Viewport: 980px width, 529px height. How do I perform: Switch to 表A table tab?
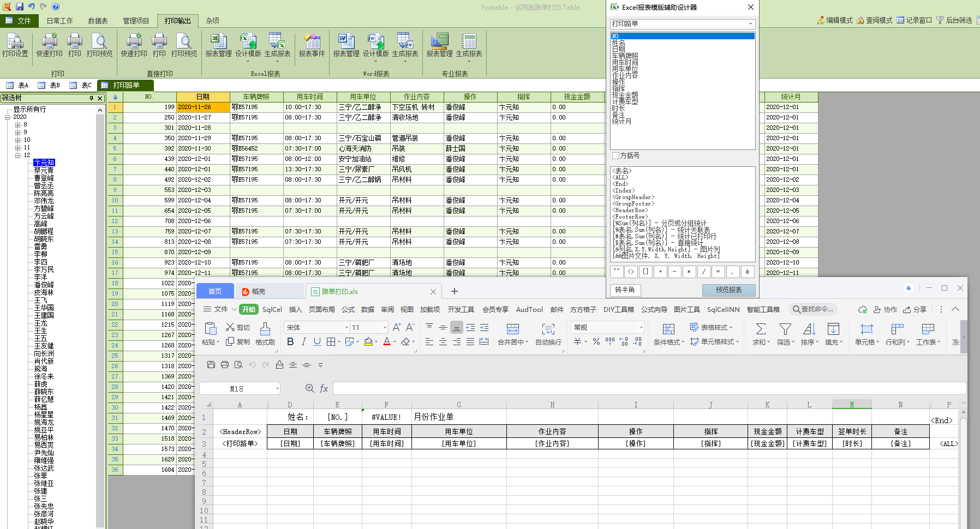click(x=17, y=85)
